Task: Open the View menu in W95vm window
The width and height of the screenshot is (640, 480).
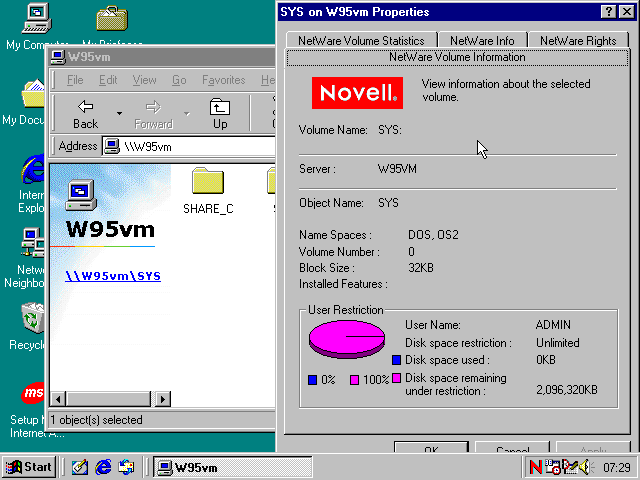Action: pos(144,80)
